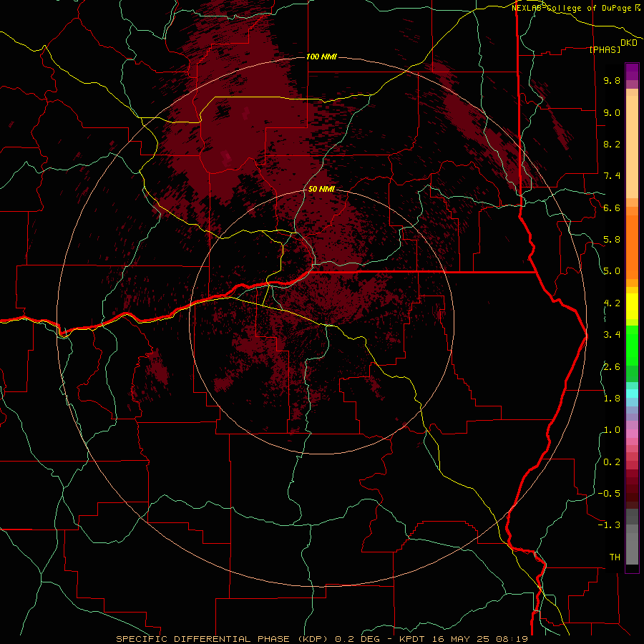Click the yellow segment of the color bar
Viewport: 644px width, 644px height.
tap(632, 306)
